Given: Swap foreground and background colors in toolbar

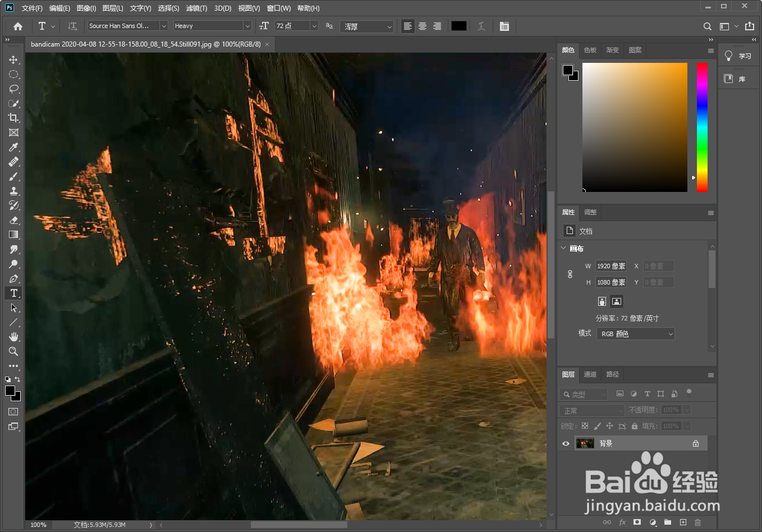Looking at the screenshot, I should (x=17, y=379).
